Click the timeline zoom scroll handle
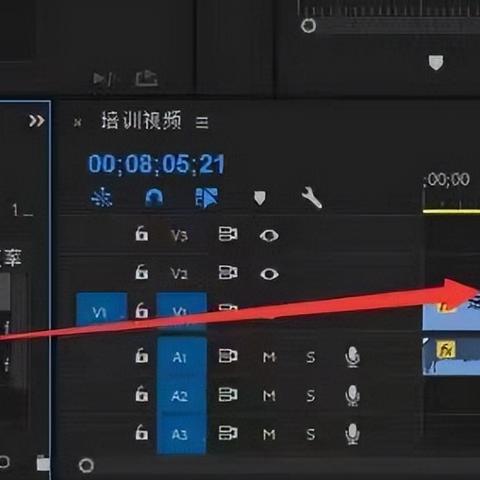Viewport: 480px width, 480px height. click(86, 465)
